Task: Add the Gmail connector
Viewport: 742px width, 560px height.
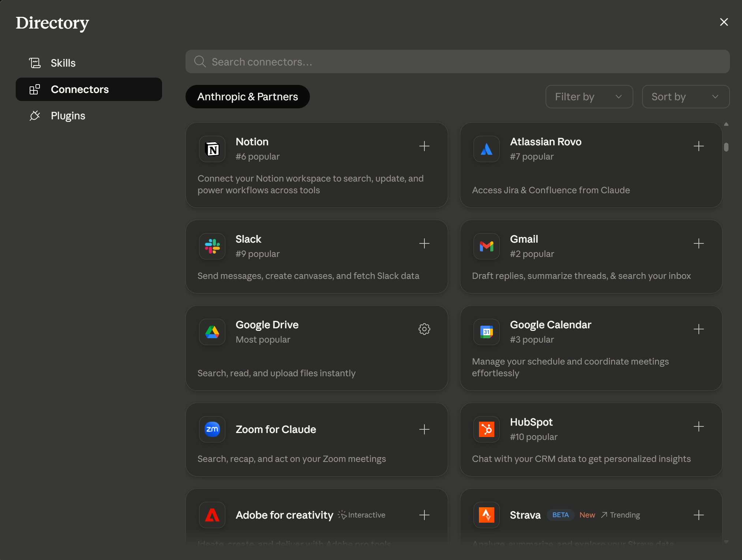Action: pyautogui.click(x=698, y=243)
